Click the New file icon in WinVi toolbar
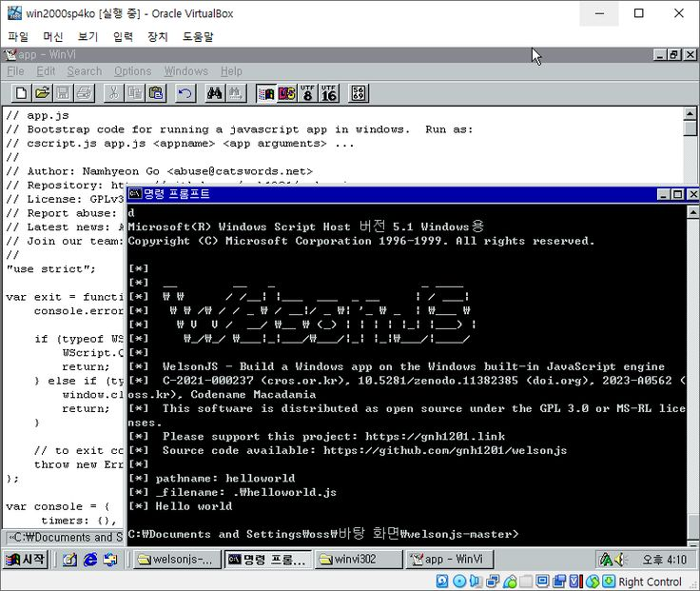 [20, 92]
